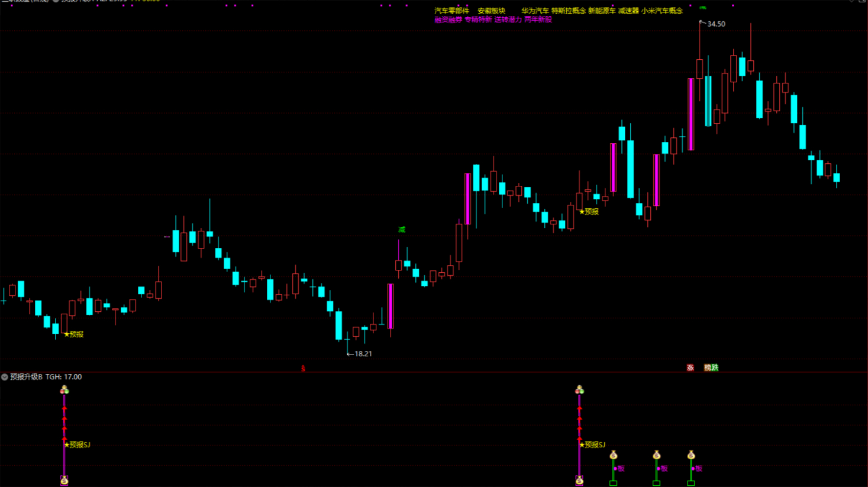The height and width of the screenshot is (487, 868).
Task: Click the money bag icon at the base of the left purple line
Action: click(x=64, y=480)
